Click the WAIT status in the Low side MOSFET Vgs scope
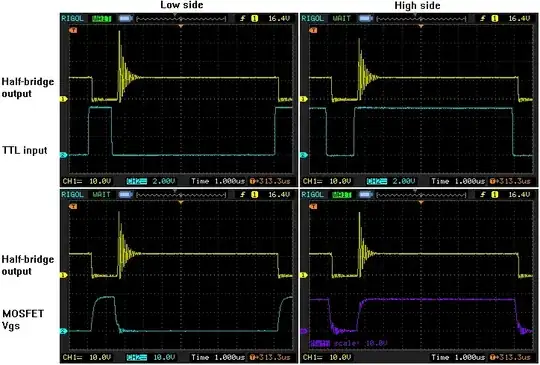 pos(101,195)
